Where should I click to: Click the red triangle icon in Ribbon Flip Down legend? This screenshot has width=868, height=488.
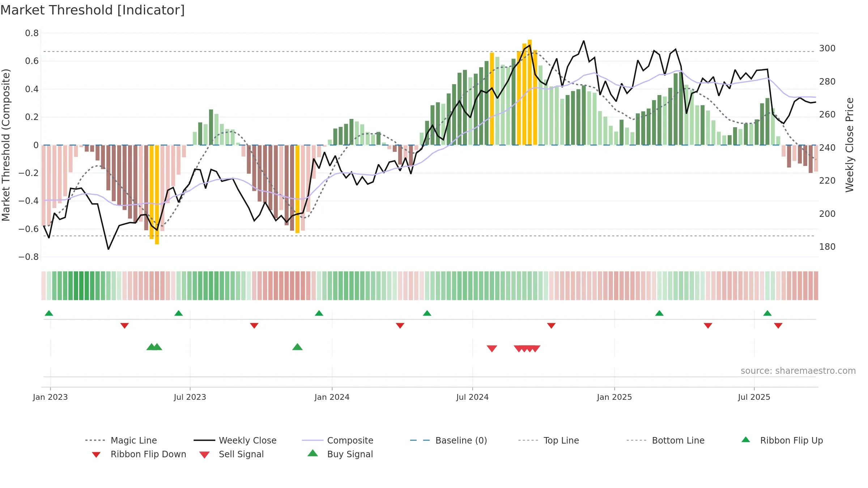[96, 455]
